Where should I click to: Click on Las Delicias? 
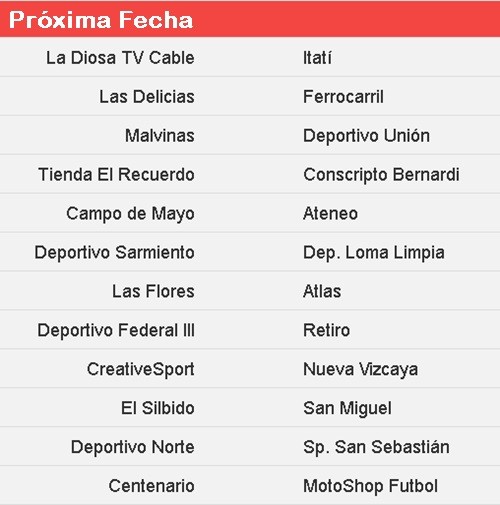147,97
